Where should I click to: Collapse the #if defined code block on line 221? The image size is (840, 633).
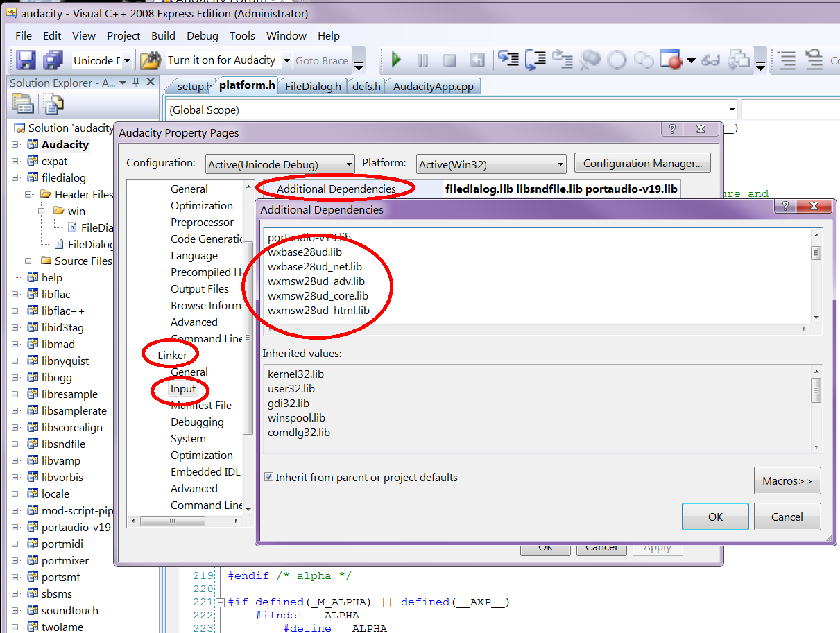pyautogui.click(x=221, y=602)
